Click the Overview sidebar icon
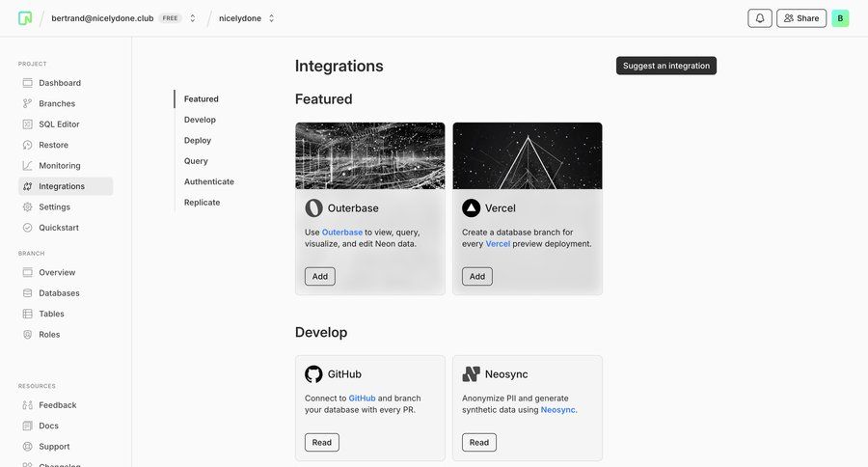 tap(27, 272)
